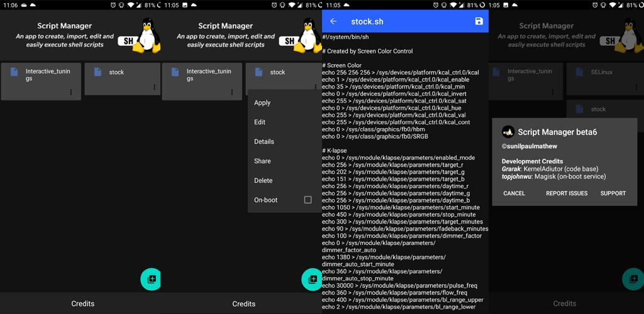Click the penguin SH logo in first screenshot
644x314 pixels.
pyautogui.click(x=140, y=36)
